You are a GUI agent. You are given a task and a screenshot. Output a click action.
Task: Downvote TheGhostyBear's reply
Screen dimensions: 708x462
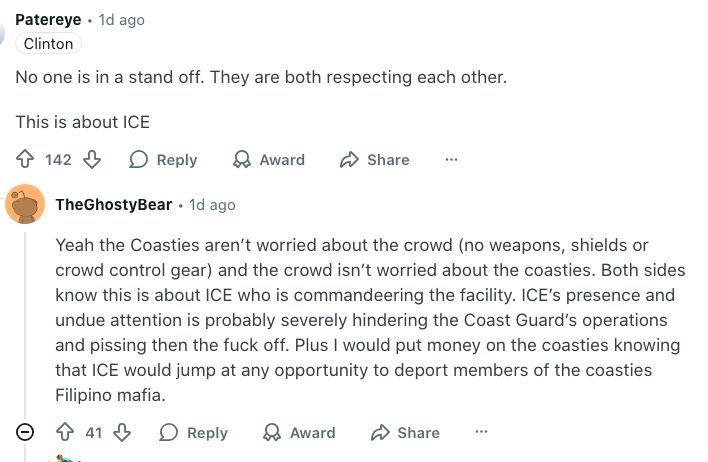pos(122,433)
